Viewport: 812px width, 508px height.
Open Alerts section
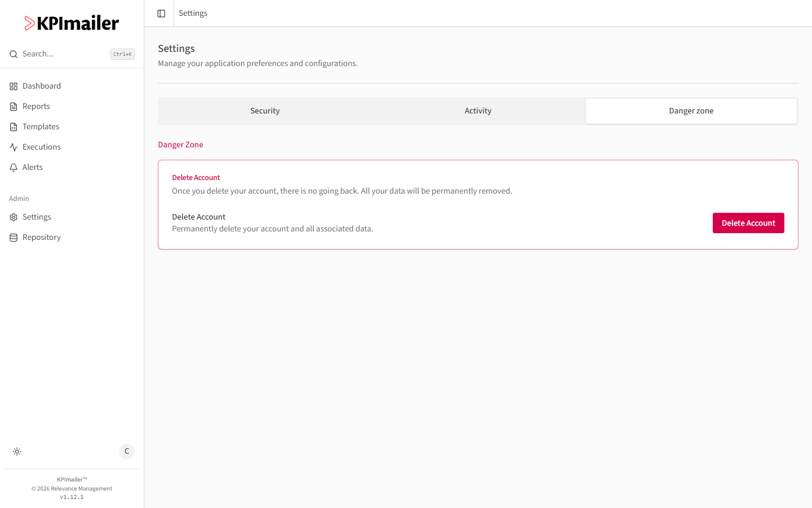coord(72,167)
